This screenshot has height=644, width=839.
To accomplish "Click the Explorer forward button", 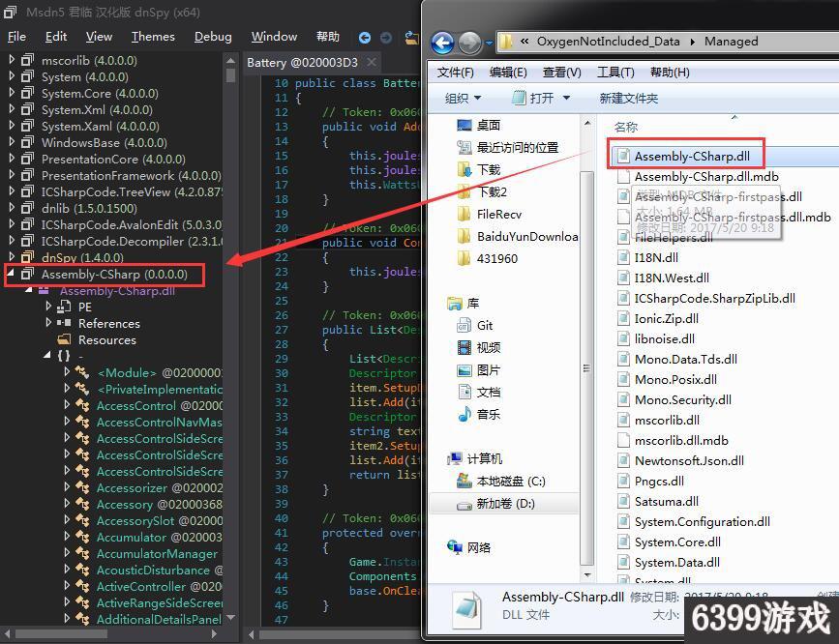I will point(469,43).
